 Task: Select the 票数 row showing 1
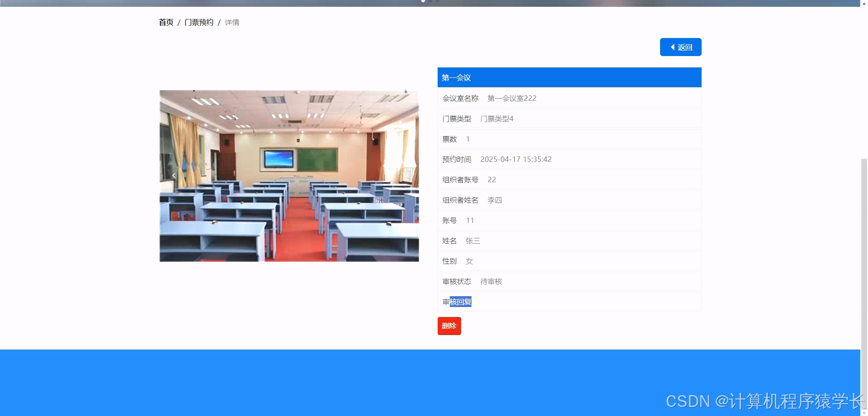coord(569,139)
